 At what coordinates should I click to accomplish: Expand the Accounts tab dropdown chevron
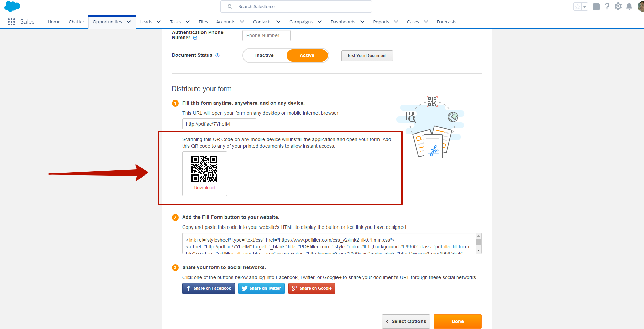coord(242,22)
